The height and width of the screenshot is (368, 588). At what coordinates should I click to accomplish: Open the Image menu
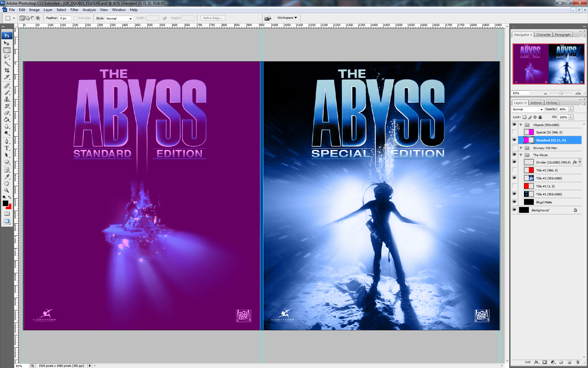click(34, 10)
